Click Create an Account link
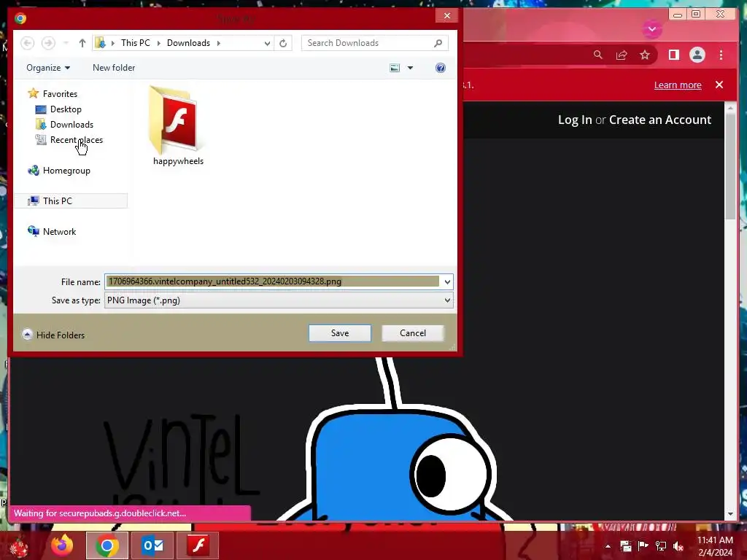The width and height of the screenshot is (747, 560). (659, 120)
